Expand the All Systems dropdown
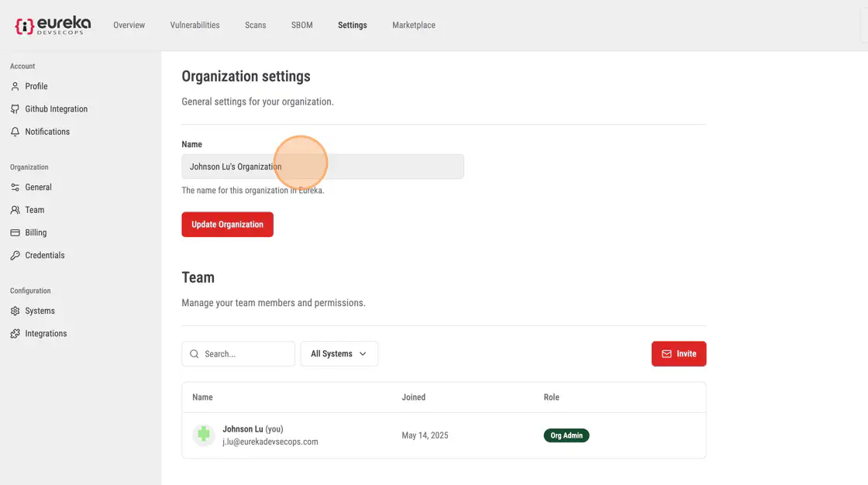This screenshot has height=485, width=868. (x=339, y=354)
